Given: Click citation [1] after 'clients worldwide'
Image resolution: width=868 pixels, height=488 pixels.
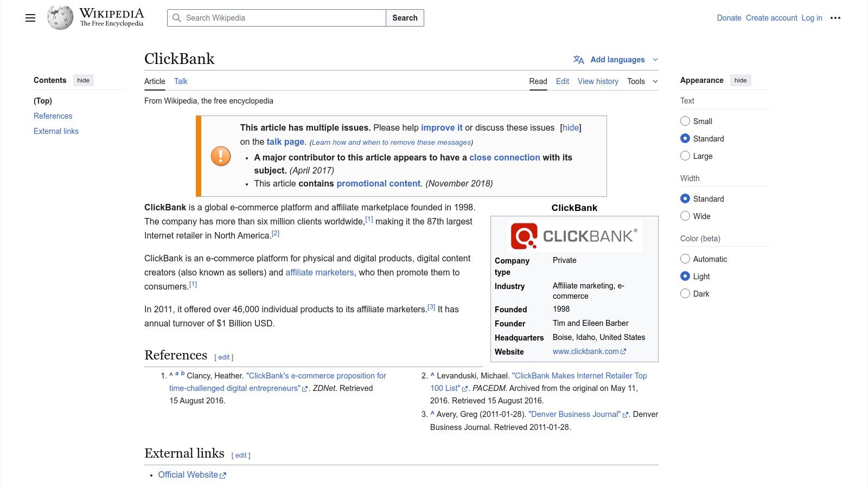Looking at the screenshot, I should [x=369, y=219].
